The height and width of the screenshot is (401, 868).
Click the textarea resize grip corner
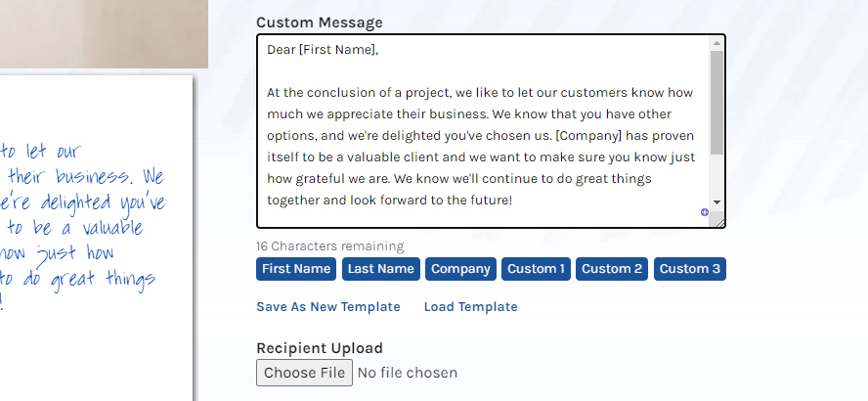tap(720, 222)
